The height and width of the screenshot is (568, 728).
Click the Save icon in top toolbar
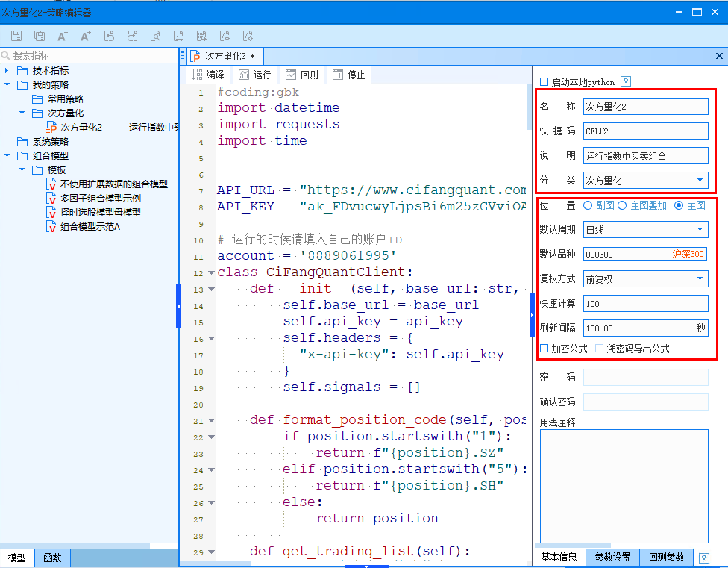(16, 36)
